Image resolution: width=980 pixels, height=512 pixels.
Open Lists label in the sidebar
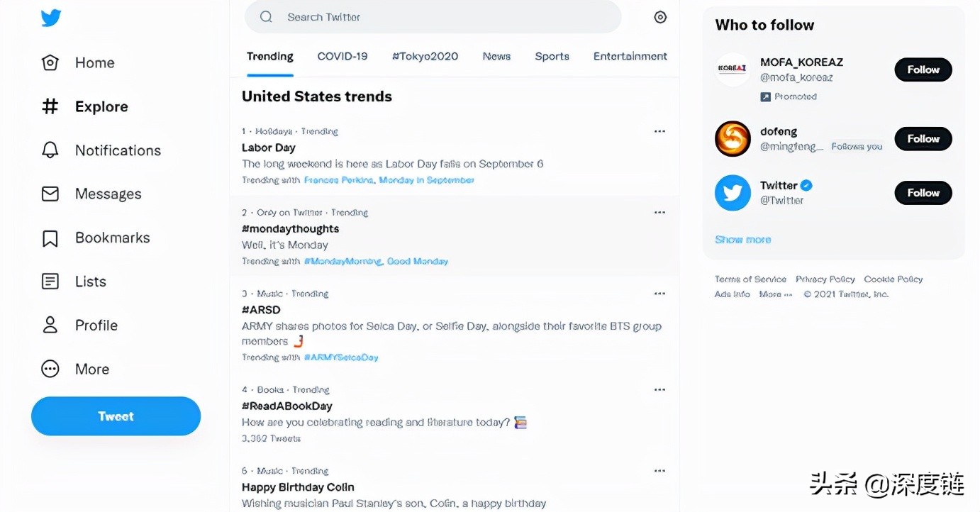point(91,282)
